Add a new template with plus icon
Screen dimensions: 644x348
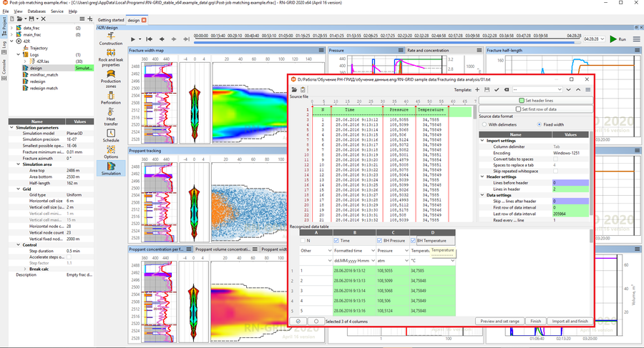477,90
